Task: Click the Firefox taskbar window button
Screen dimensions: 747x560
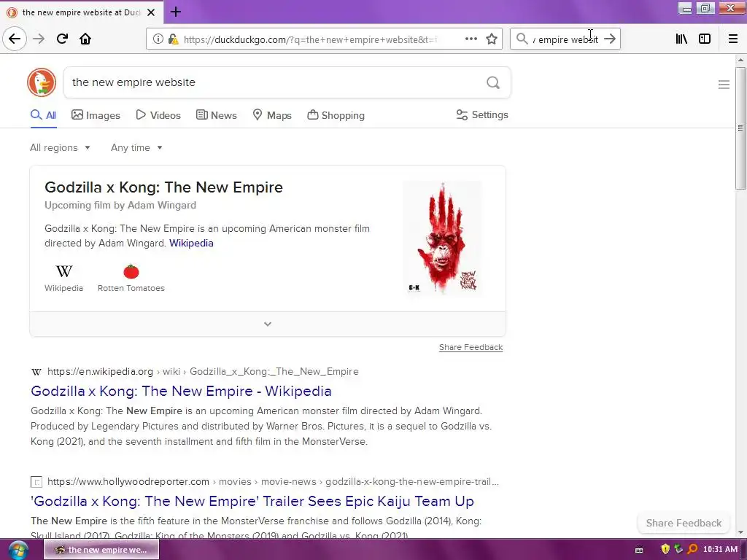Action: click(101, 550)
